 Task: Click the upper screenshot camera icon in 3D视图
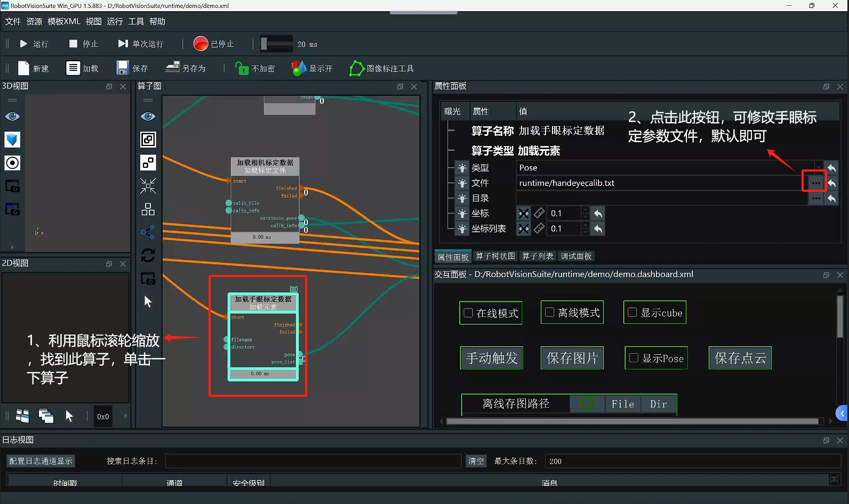12,186
